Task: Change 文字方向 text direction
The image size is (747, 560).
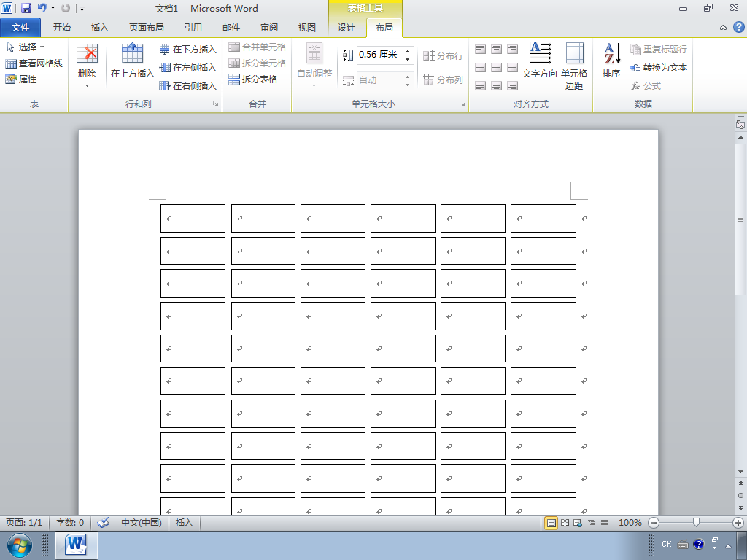Action: (x=539, y=61)
